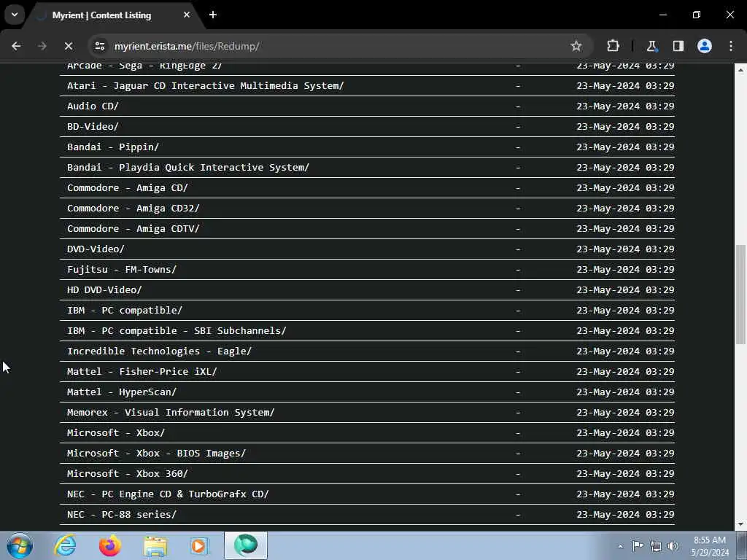Click the active browser taskbar icon
Screen dimensions: 747x560
pos(246,545)
